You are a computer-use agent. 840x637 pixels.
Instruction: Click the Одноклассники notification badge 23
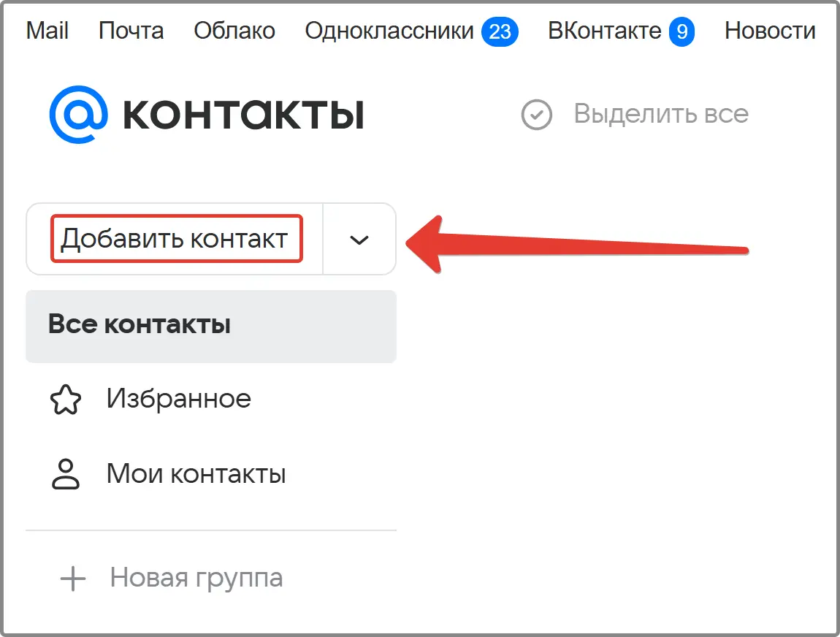click(500, 31)
